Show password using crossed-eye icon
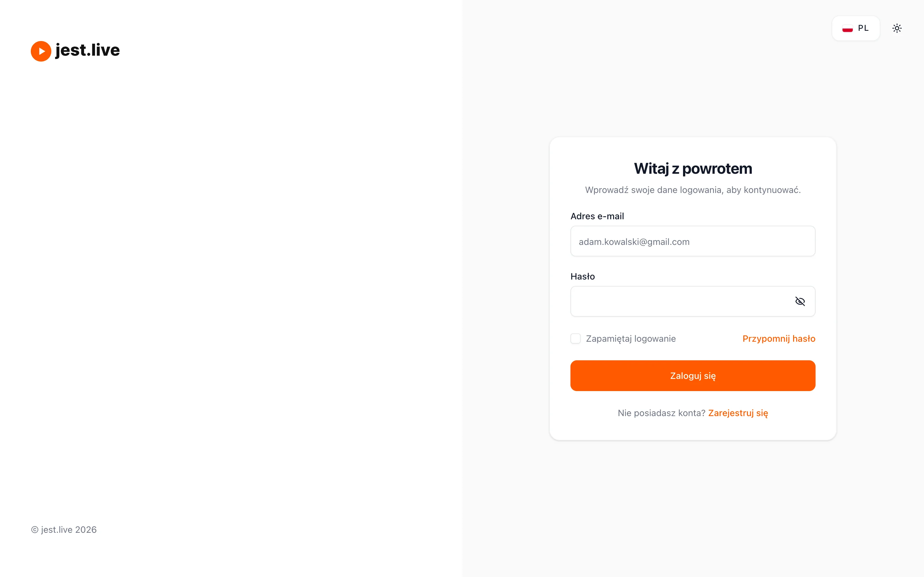The width and height of the screenshot is (924, 577). click(800, 301)
